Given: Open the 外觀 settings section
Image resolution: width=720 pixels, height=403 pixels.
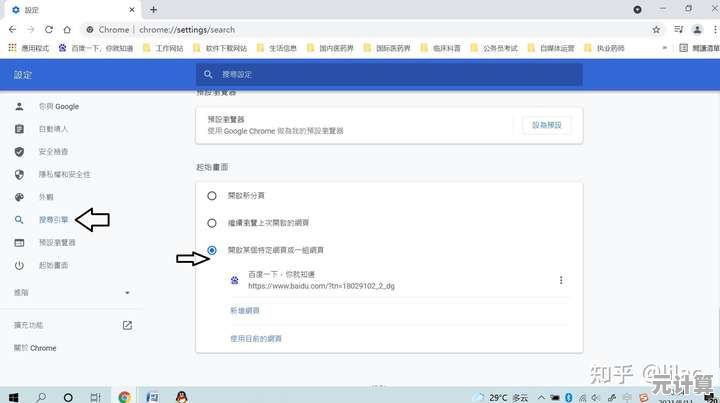Looking at the screenshot, I should pos(46,197).
